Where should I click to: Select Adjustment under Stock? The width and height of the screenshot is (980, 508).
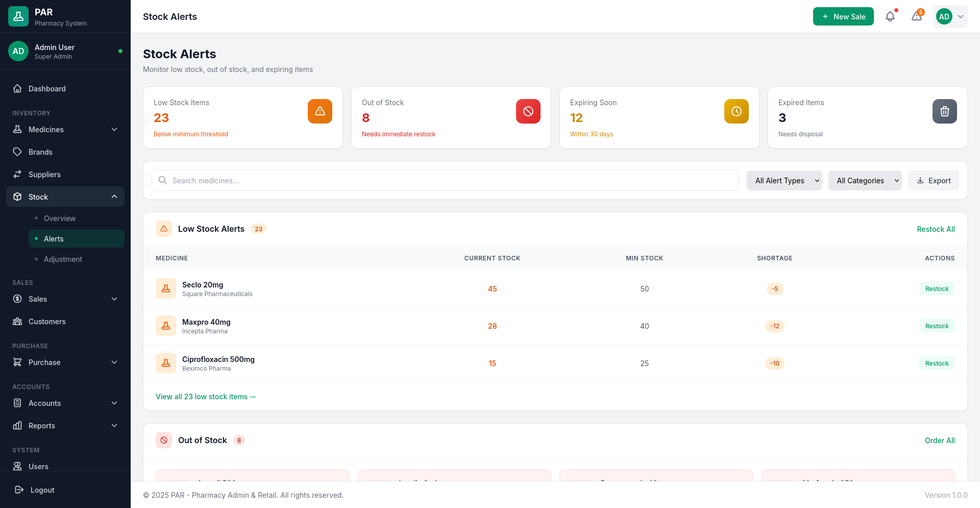click(x=63, y=259)
